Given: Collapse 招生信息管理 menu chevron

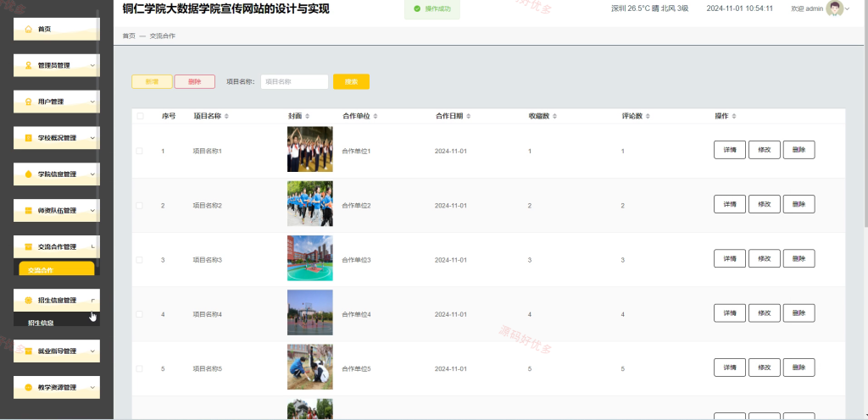Looking at the screenshot, I should [x=92, y=300].
